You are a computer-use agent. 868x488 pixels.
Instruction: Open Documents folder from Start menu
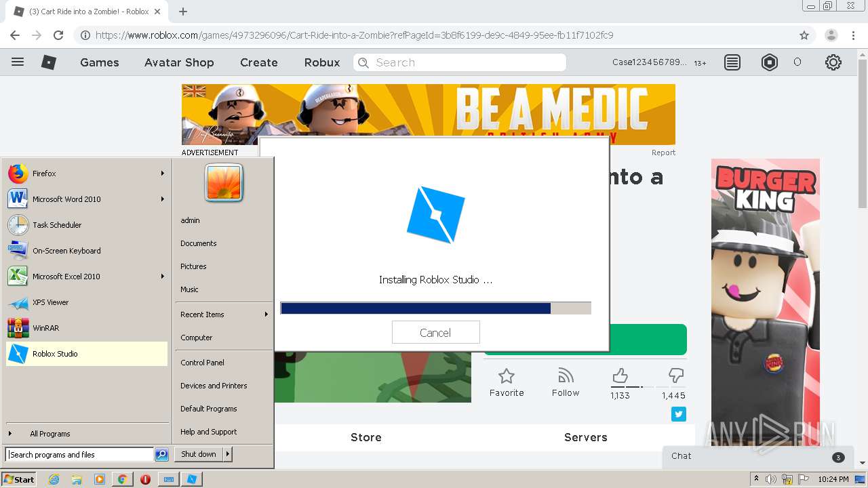point(199,243)
